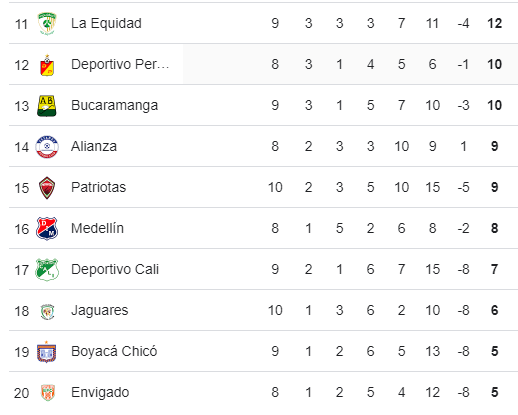Select the Patriotas team name
This screenshot has height=415, width=518.
click(x=99, y=187)
